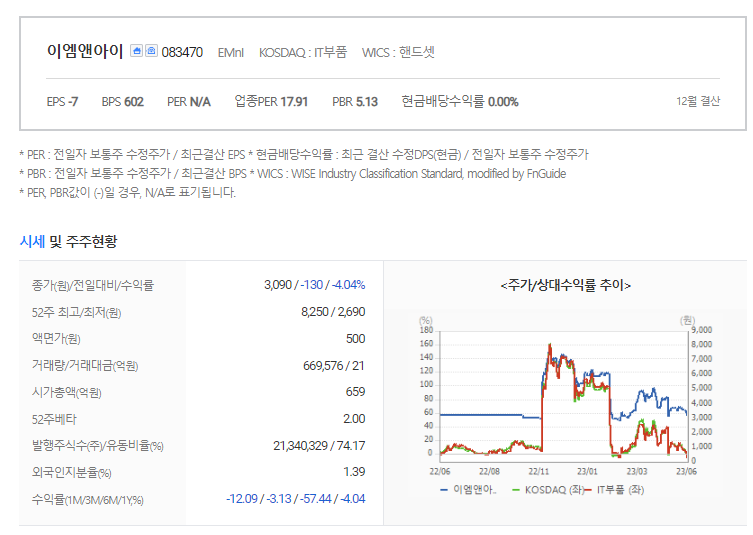753x535 pixels.
Task: Select the BPS 602 value
Action: tap(122, 102)
